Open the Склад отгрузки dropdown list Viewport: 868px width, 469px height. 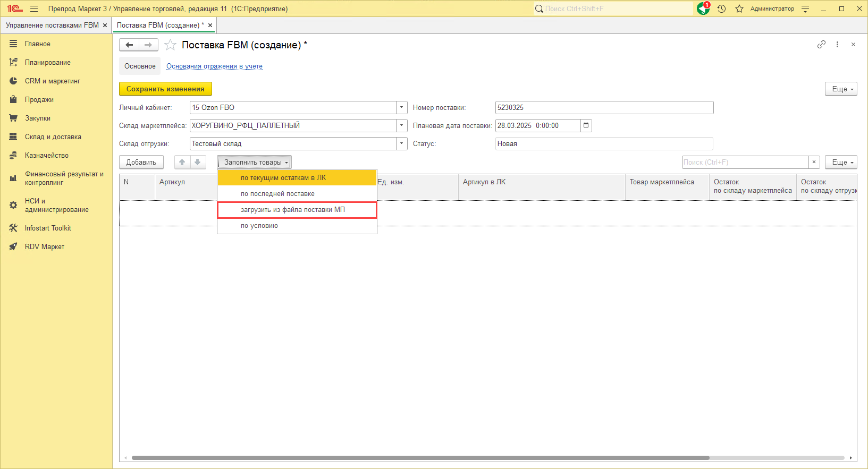[x=401, y=143]
